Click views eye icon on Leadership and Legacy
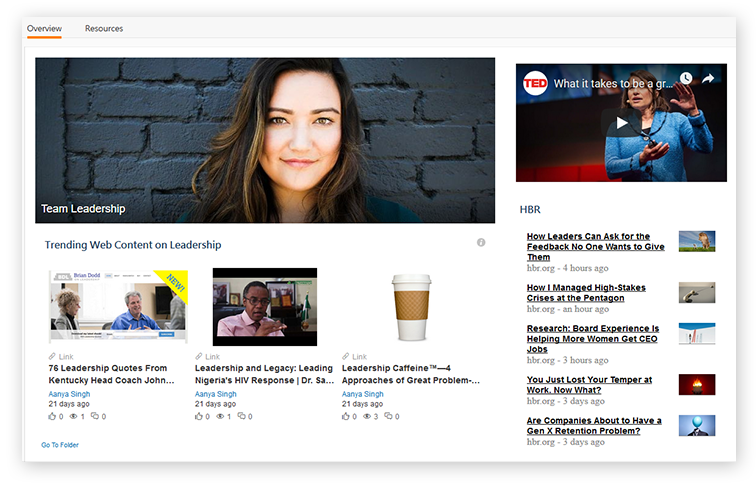 pyautogui.click(x=220, y=416)
